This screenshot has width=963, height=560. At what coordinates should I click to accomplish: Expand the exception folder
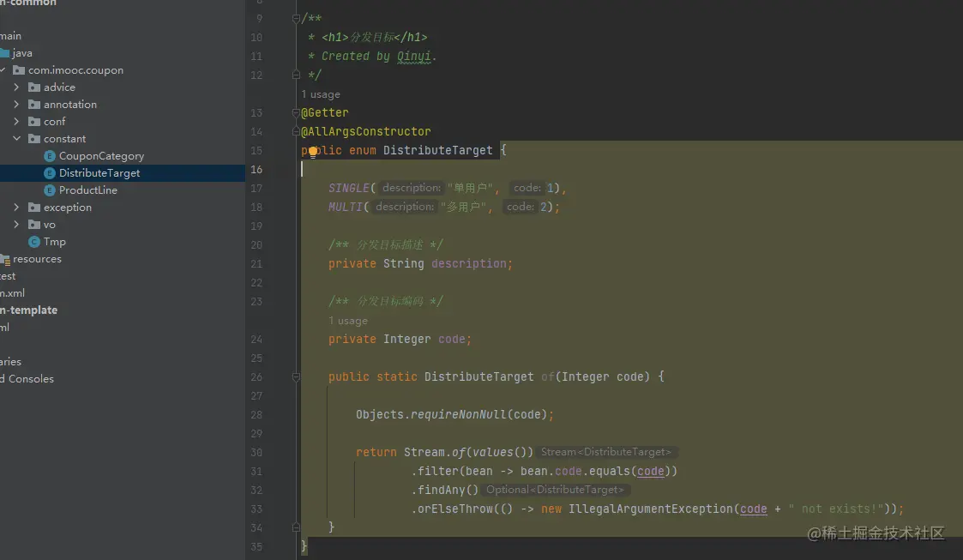[x=16, y=208]
